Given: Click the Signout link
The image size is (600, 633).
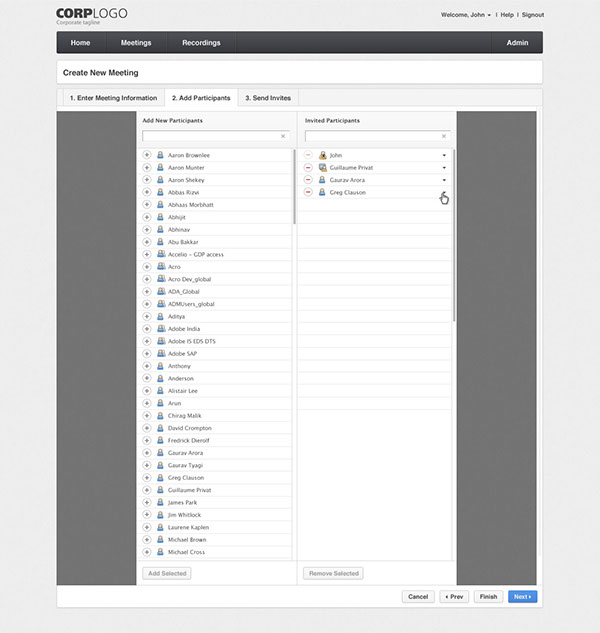Looking at the screenshot, I should pyautogui.click(x=533, y=15).
